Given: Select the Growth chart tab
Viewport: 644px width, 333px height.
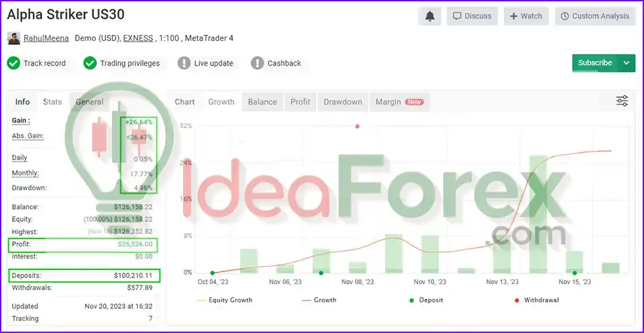Looking at the screenshot, I should (x=221, y=102).
